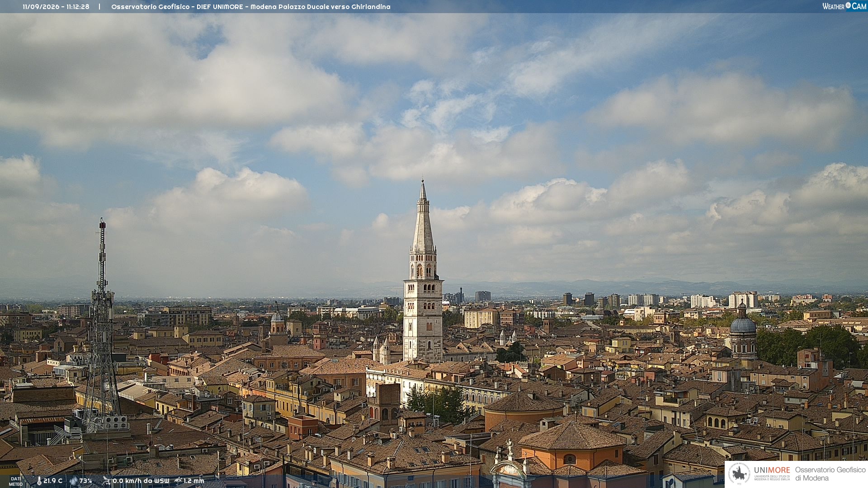Screen dimensions: 868x488
Task: Click the Osservatorio Geofisico DIEF UNIMORE title
Action: point(177,7)
